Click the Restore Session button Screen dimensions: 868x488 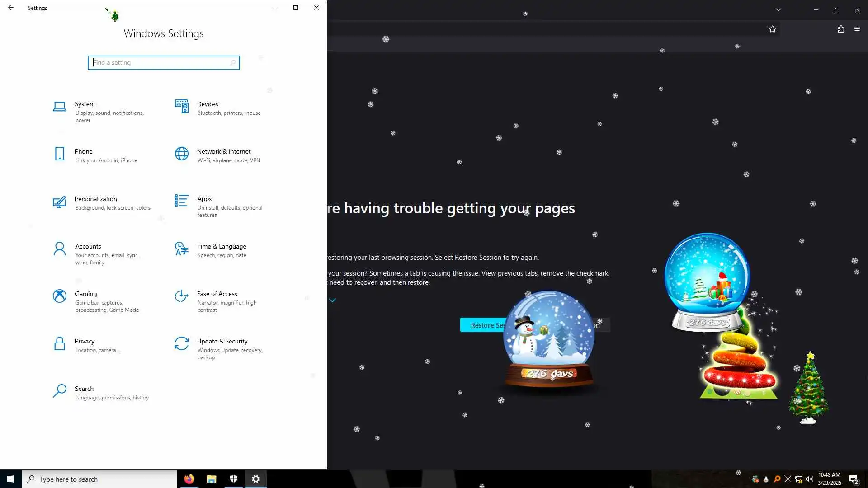tap(482, 325)
